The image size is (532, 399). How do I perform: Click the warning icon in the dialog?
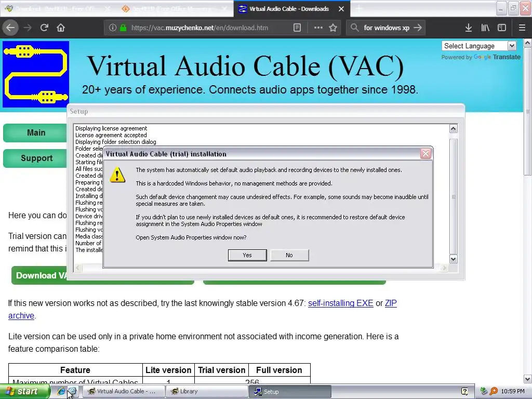[117, 175]
